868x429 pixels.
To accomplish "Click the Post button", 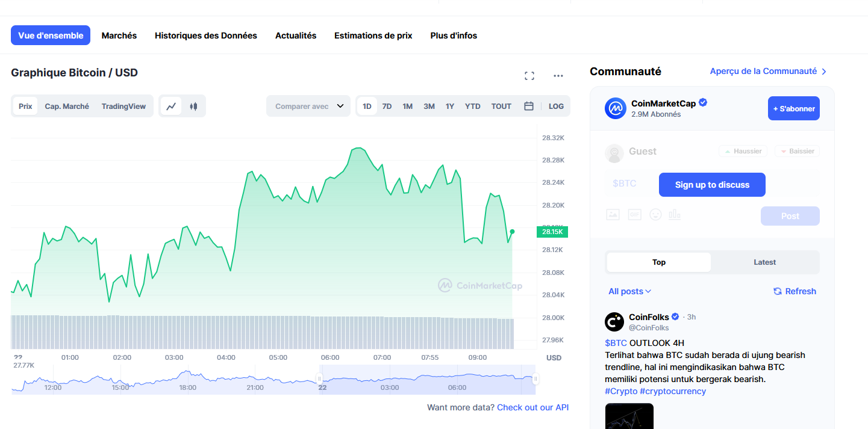I will pos(790,216).
